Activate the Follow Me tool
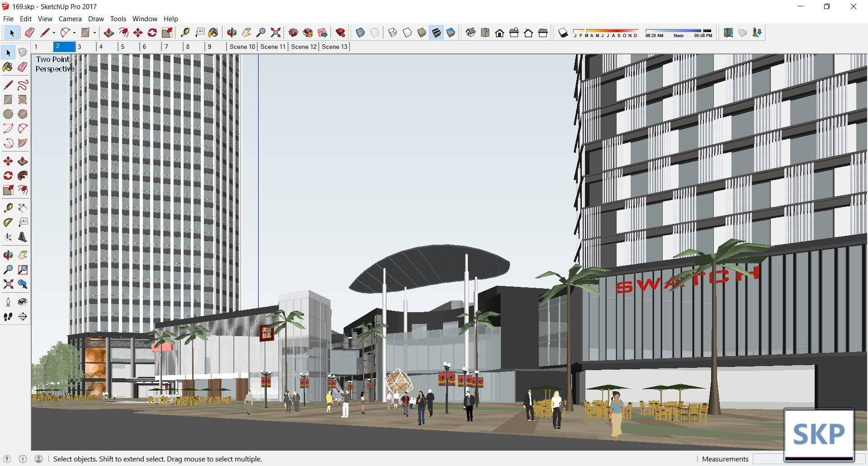The width and height of the screenshot is (868, 466). [x=23, y=176]
